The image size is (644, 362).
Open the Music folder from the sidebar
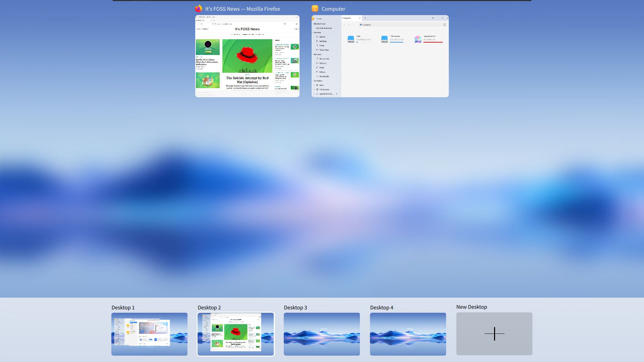point(322,67)
